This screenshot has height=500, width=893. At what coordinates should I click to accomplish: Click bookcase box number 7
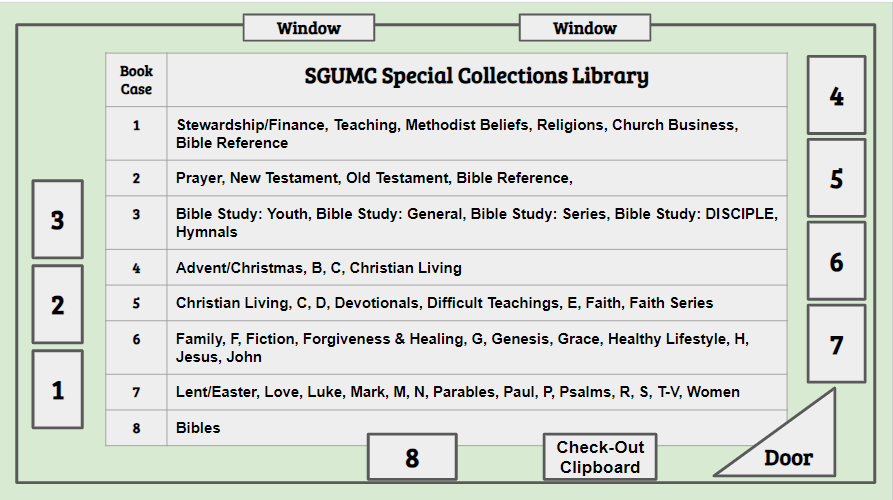coord(836,344)
